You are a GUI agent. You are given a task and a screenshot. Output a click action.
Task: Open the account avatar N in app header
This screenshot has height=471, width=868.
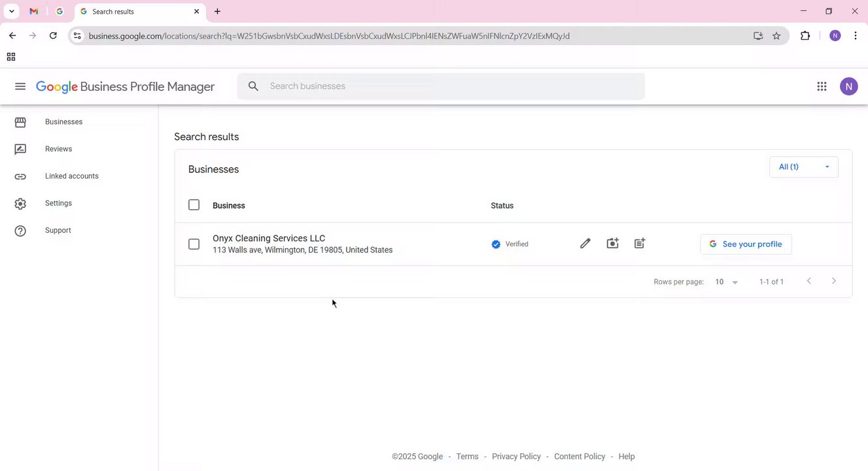(x=848, y=86)
